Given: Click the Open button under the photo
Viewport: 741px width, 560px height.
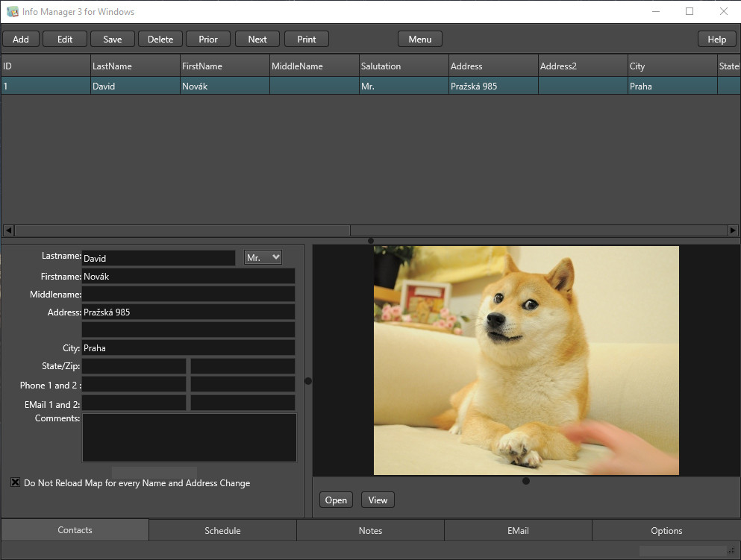Looking at the screenshot, I should tap(336, 500).
